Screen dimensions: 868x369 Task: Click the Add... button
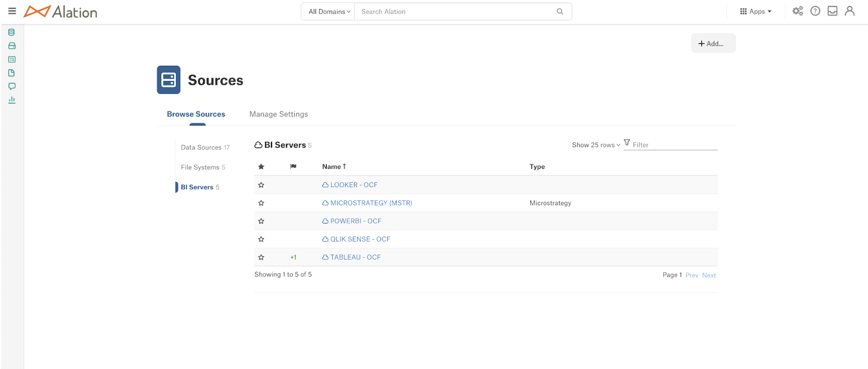713,43
